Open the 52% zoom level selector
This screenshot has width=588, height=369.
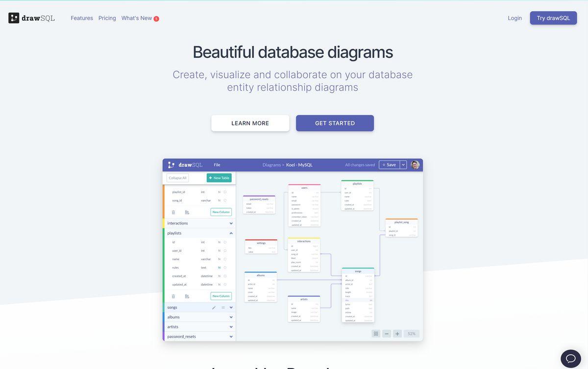[412, 334]
